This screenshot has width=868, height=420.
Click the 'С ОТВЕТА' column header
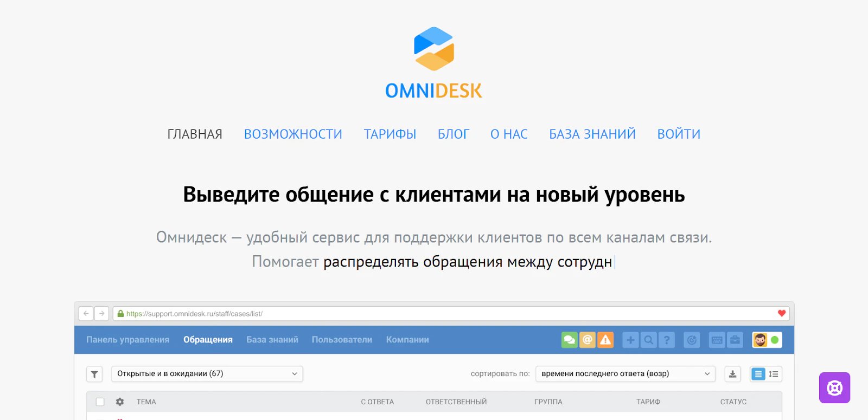pos(378,402)
